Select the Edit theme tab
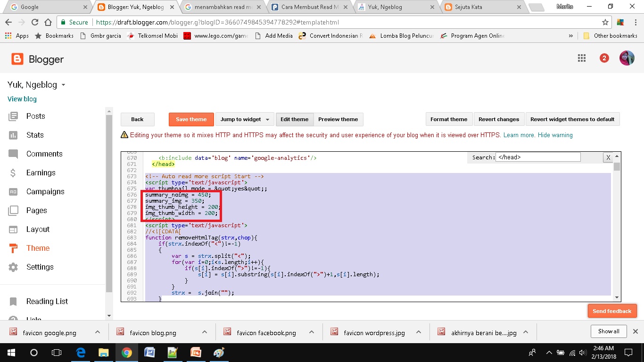Screen dimensions: 644x362 (294, 119)
